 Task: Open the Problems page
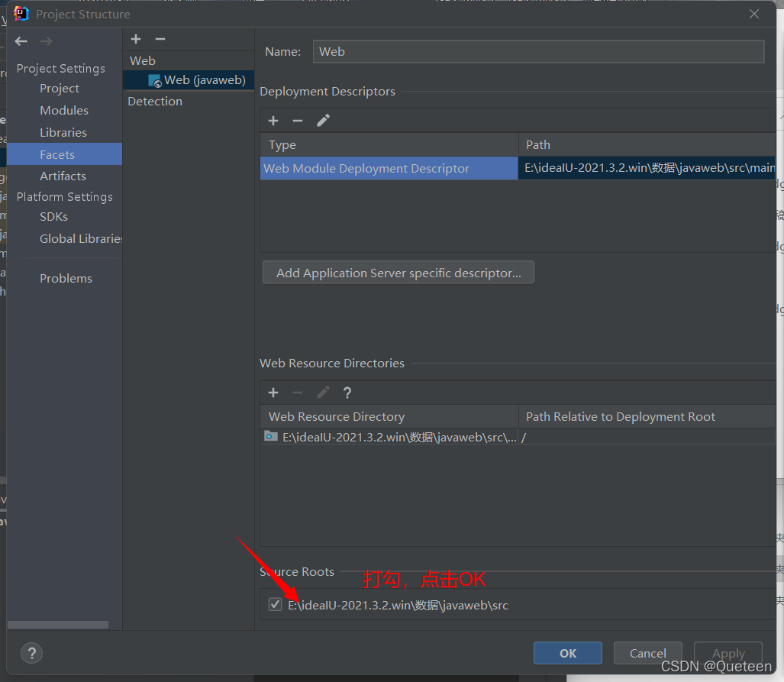pos(66,278)
